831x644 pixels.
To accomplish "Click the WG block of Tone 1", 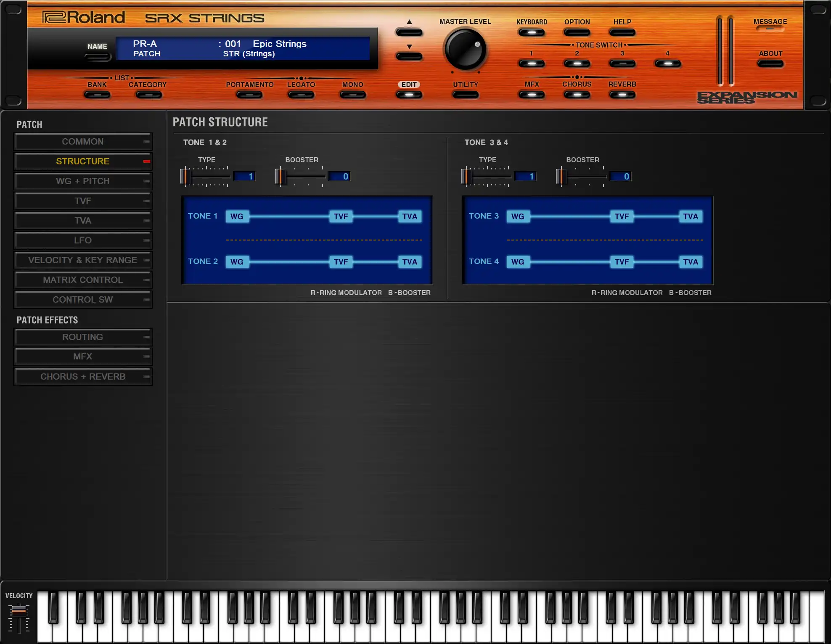I will [x=237, y=216].
